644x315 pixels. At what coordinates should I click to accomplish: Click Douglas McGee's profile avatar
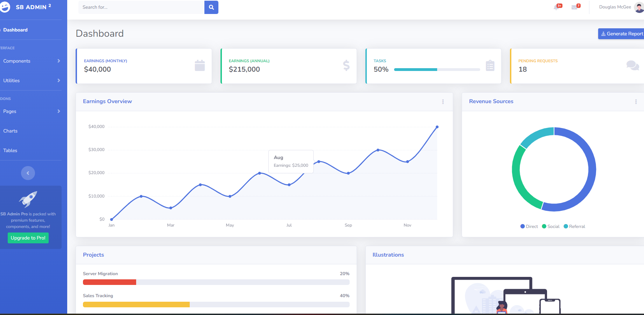coord(639,7)
